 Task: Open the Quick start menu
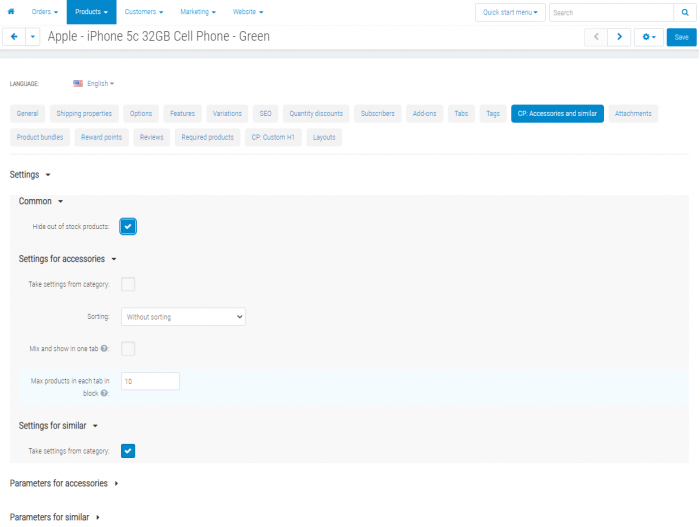(510, 13)
